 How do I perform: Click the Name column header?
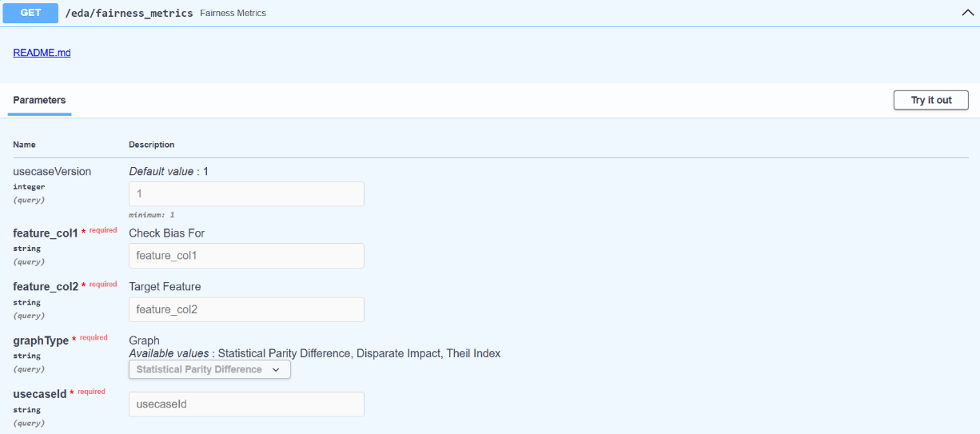[24, 145]
